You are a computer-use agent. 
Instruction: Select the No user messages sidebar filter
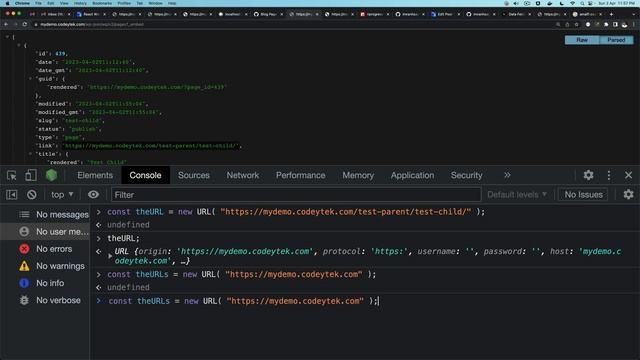tap(45, 231)
